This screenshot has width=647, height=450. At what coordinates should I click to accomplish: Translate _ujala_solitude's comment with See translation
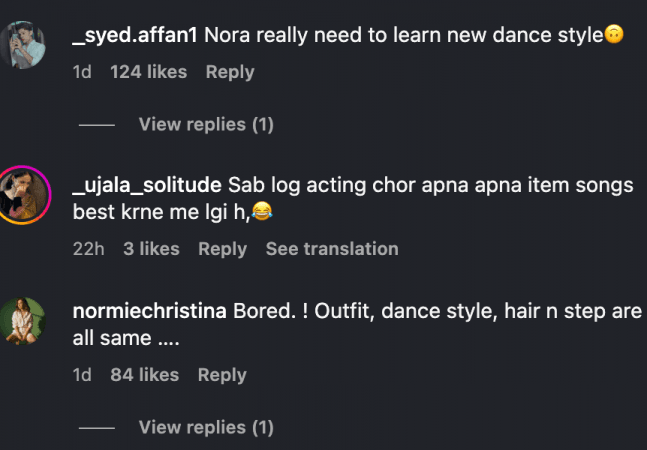tap(331, 249)
